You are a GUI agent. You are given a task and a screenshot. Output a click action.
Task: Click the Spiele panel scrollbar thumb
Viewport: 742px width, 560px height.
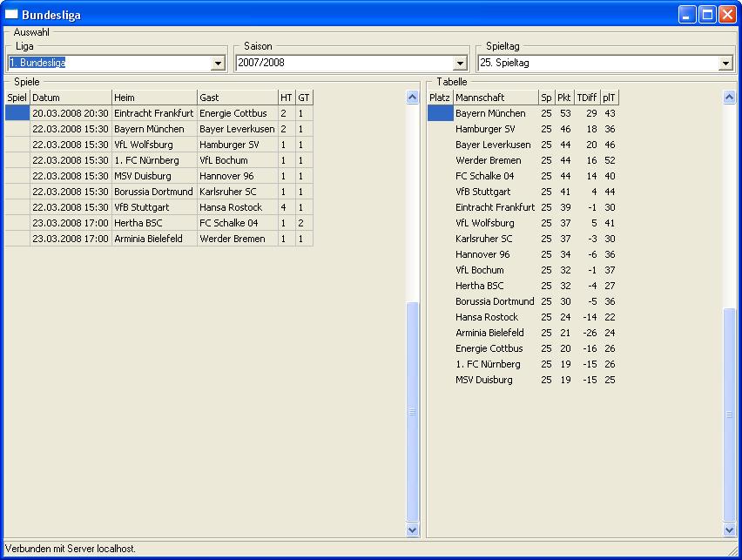[413, 412]
